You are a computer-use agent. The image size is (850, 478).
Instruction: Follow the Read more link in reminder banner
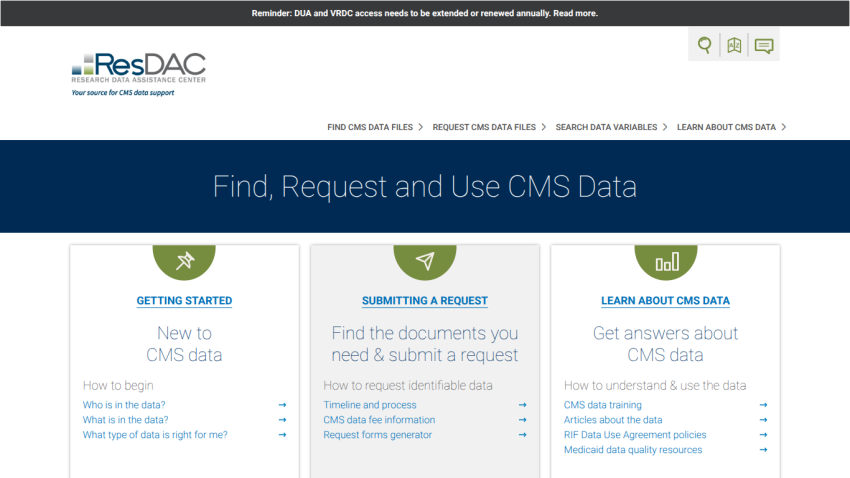click(575, 13)
